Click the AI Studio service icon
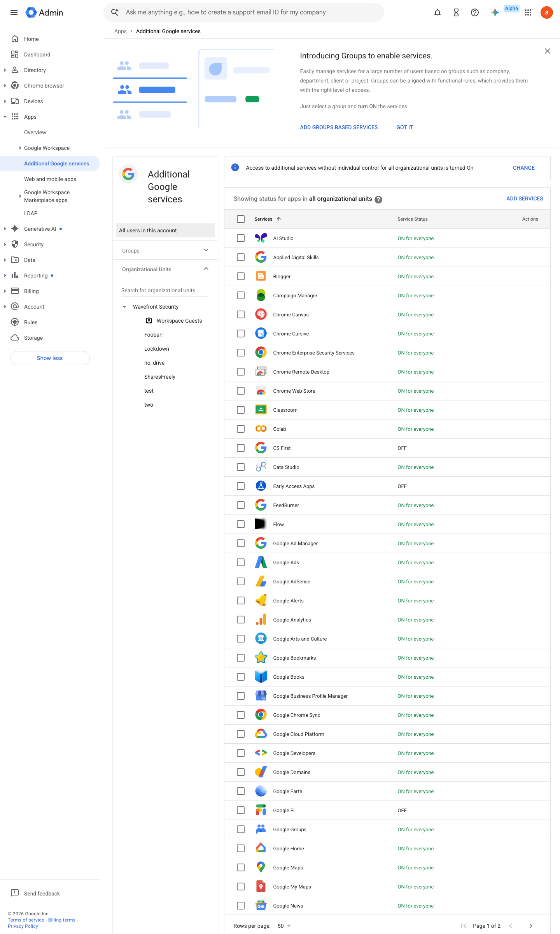This screenshot has height=934, width=560. pos(261,238)
